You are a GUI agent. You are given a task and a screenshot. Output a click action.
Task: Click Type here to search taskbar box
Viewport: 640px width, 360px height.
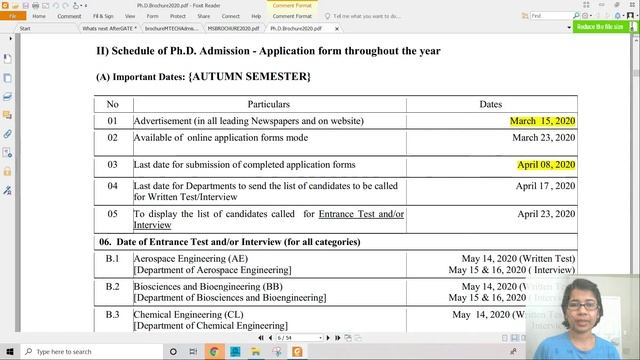click(x=91, y=351)
